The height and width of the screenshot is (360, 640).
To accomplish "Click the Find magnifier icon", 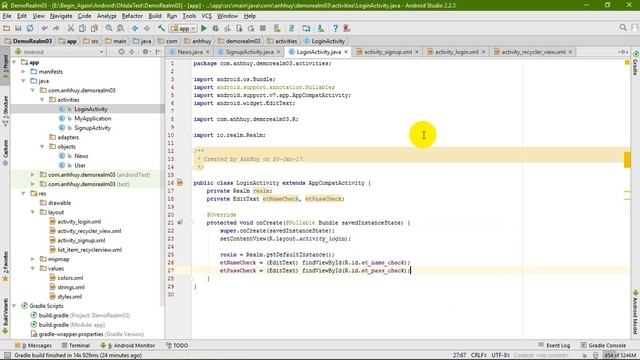I will point(109,28).
